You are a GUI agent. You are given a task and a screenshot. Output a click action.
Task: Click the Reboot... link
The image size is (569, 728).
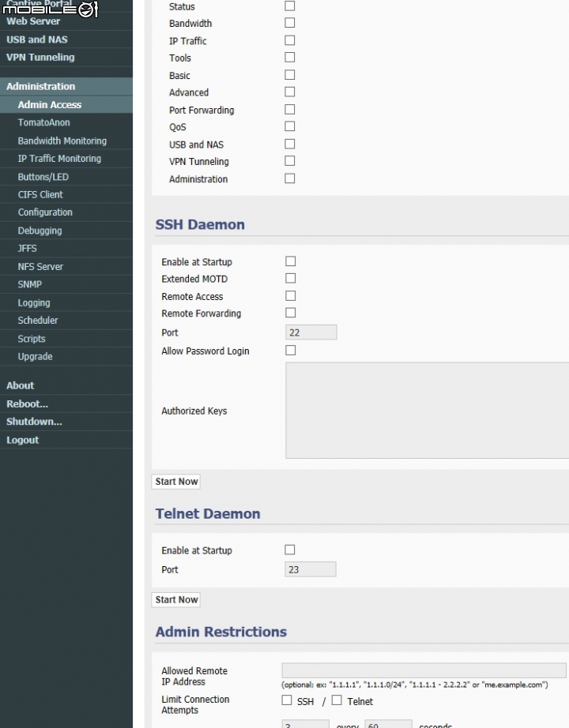coord(27,404)
